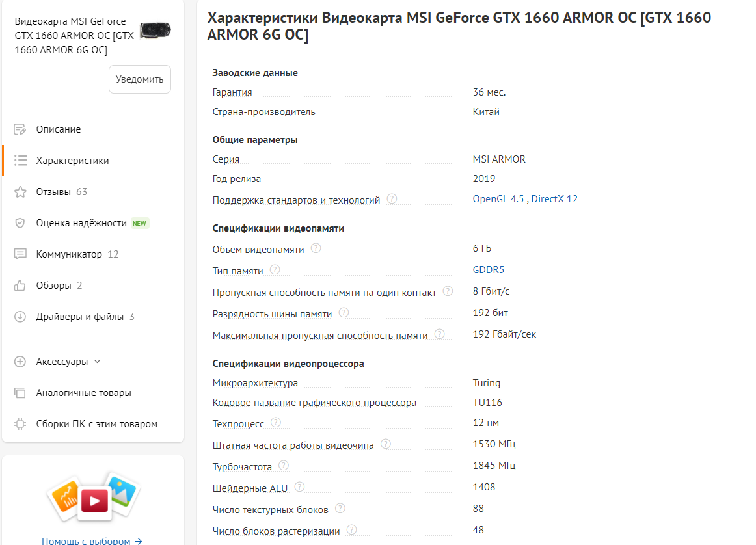Click the Драйверы и файлы download icon
This screenshot has height=545, width=756.
(20, 317)
